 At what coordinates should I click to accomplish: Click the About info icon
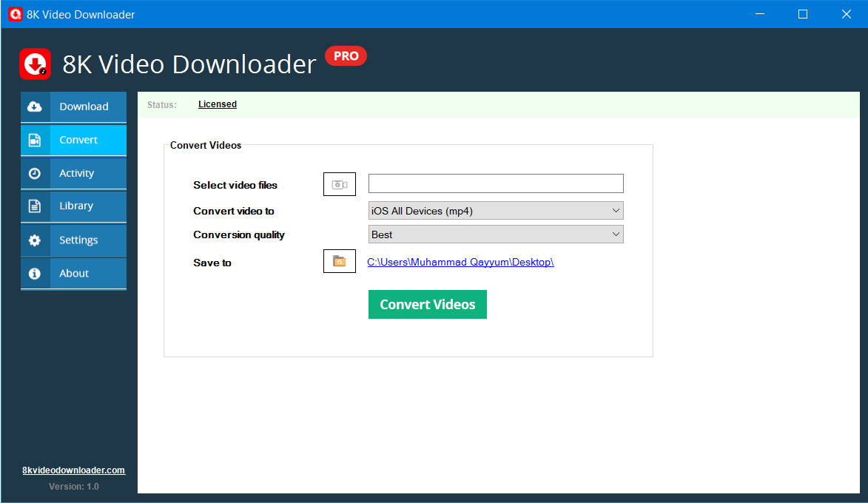(x=34, y=274)
